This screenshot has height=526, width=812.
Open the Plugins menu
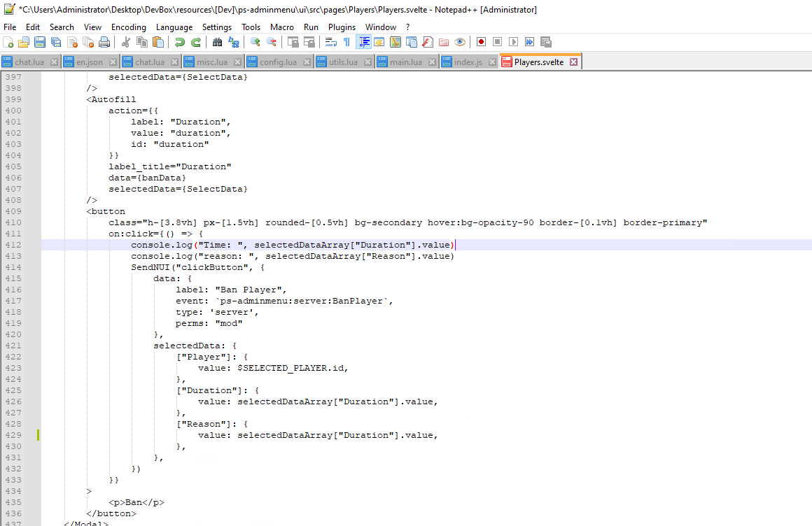pos(342,27)
